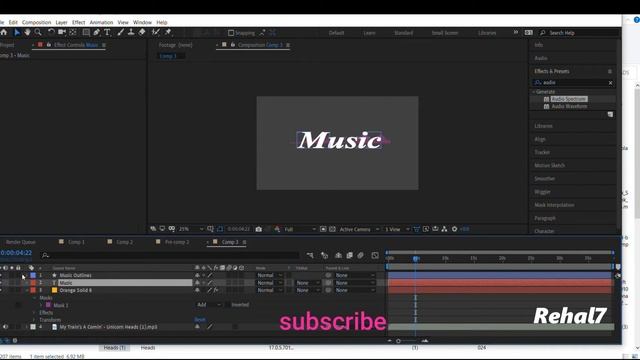Click Reset link for Transform

click(200, 320)
